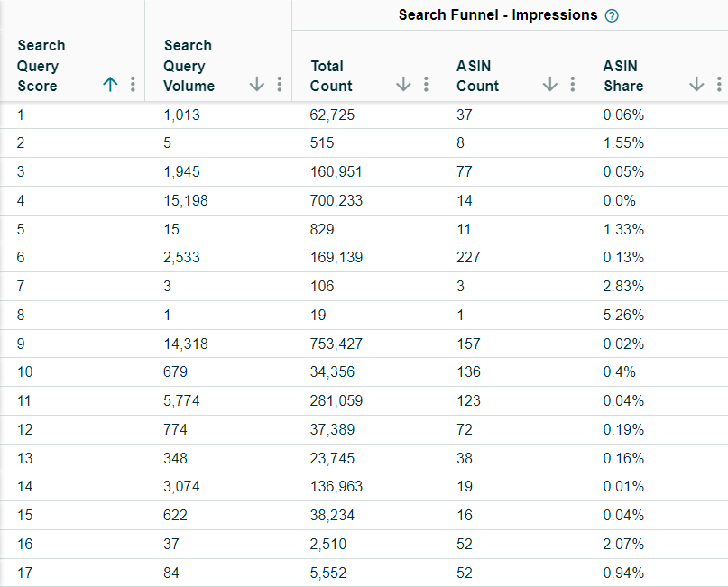Click the Search Funnel Impressions help icon
Image resolution: width=728 pixels, height=587 pixels.
pos(613,15)
